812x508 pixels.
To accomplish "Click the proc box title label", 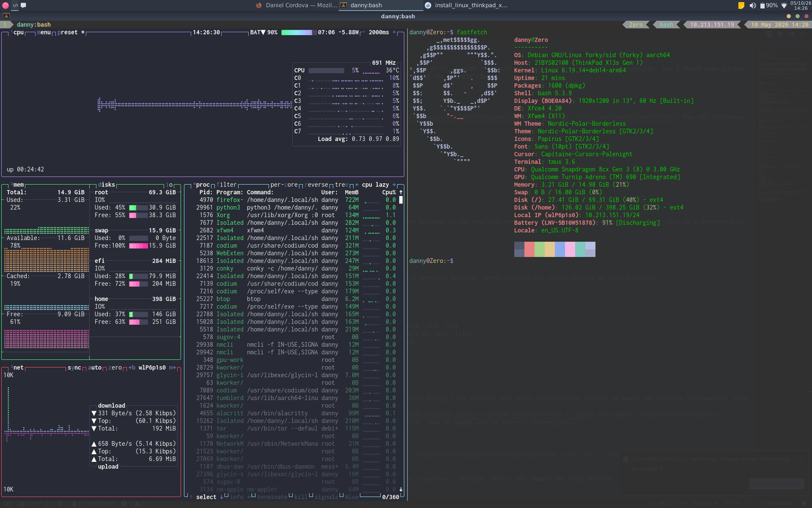I will click(202, 185).
